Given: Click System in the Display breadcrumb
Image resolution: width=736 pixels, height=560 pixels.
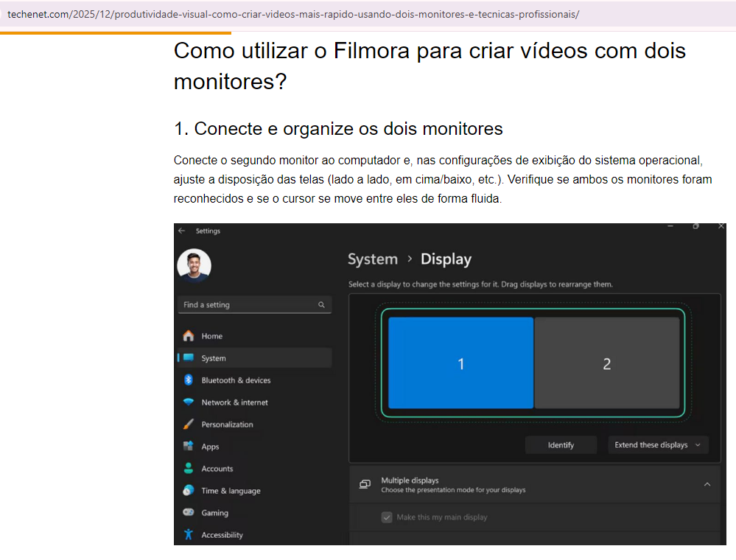Looking at the screenshot, I should tap(372, 259).
